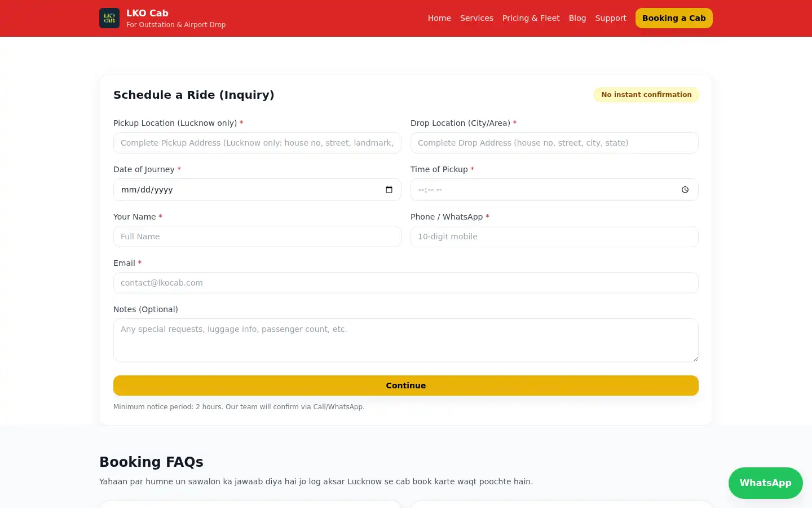Open the Support page
The height and width of the screenshot is (508, 812).
611,18
